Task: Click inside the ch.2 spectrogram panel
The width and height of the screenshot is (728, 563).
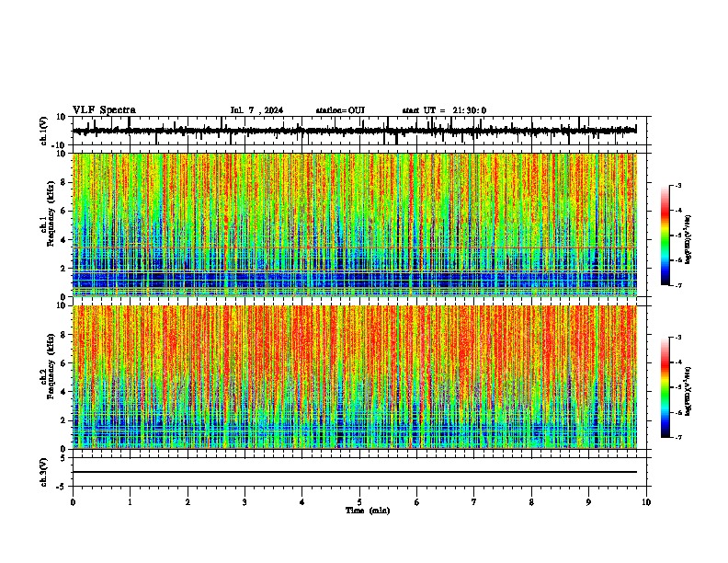Action: coord(354,377)
